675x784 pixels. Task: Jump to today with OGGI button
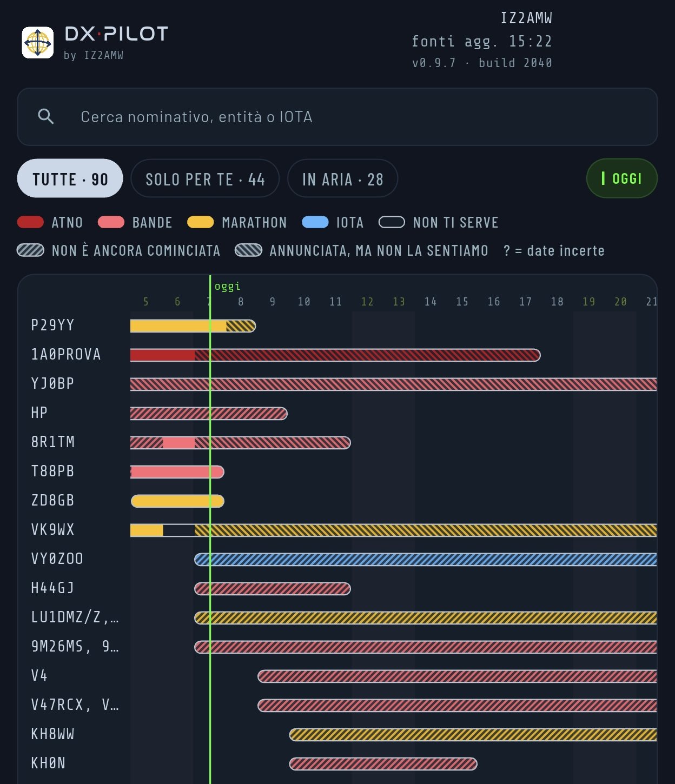(622, 178)
